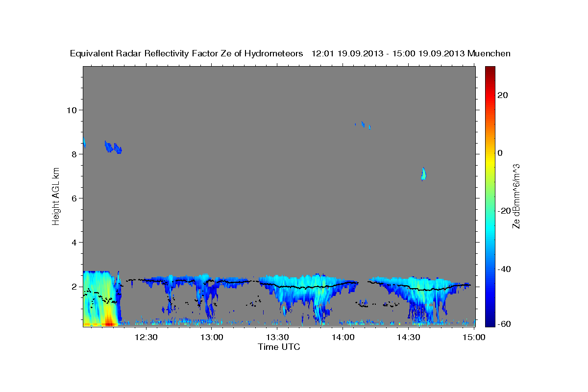Click the colorbar label -40
Viewport: 588px width, 392px height.
[x=504, y=269]
